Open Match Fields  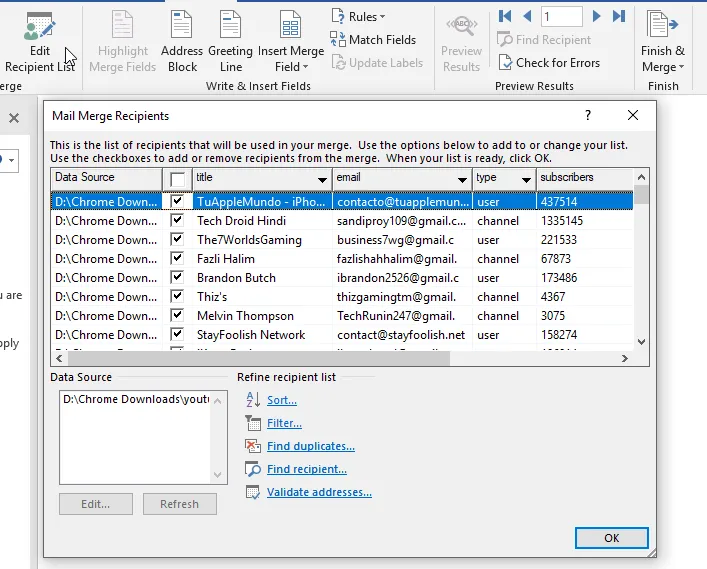pyautogui.click(x=373, y=40)
